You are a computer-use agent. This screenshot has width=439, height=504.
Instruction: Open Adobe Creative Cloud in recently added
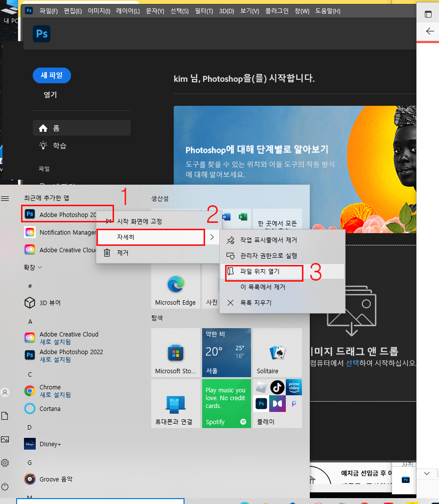coord(60,250)
